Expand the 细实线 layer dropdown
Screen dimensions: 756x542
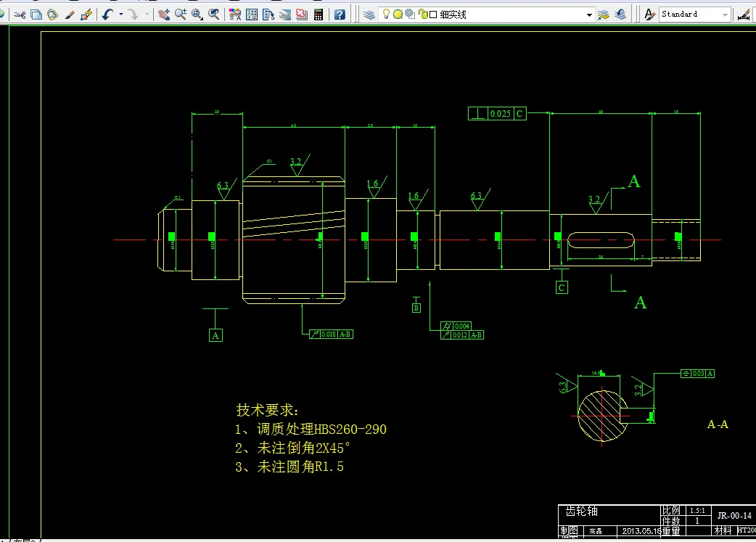589,15
